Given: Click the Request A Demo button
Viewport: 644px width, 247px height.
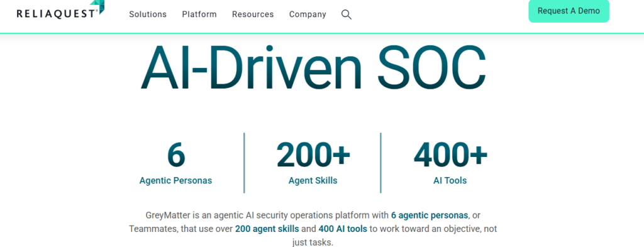Looking at the screenshot, I should [x=569, y=11].
